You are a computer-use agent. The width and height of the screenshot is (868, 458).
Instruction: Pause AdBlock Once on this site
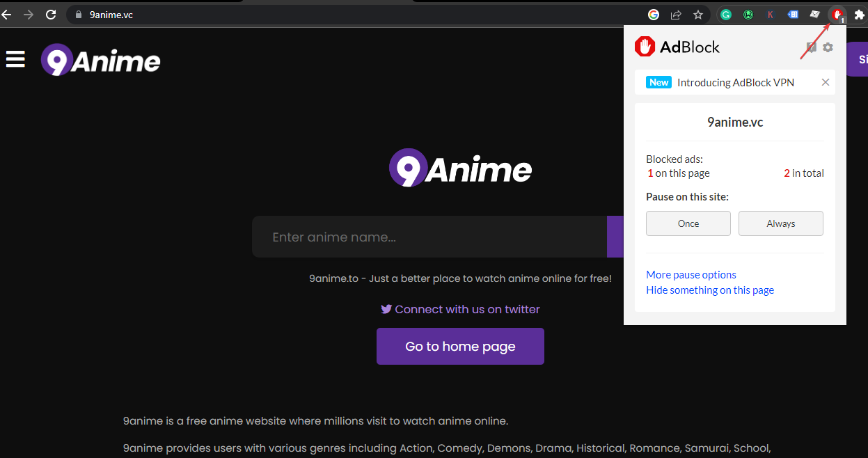pyautogui.click(x=688, y=223)
